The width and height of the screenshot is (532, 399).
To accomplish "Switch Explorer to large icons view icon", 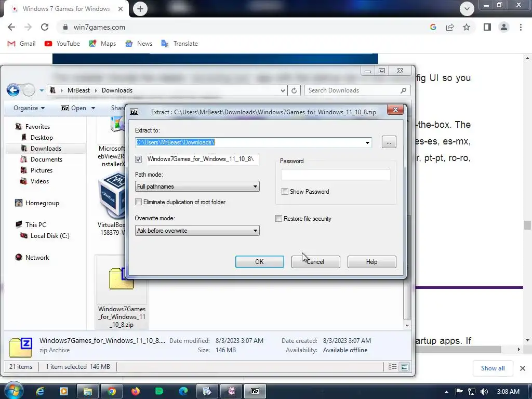I will pos(404,367).
